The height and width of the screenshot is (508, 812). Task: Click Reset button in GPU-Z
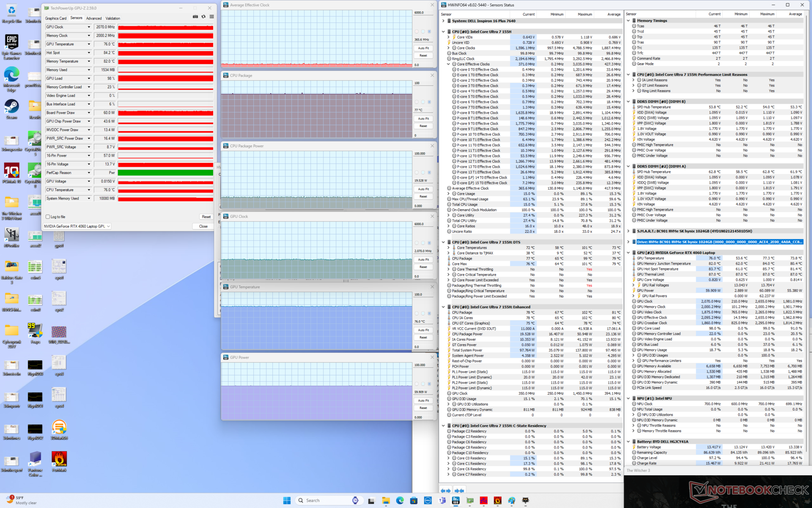point(206,217)
